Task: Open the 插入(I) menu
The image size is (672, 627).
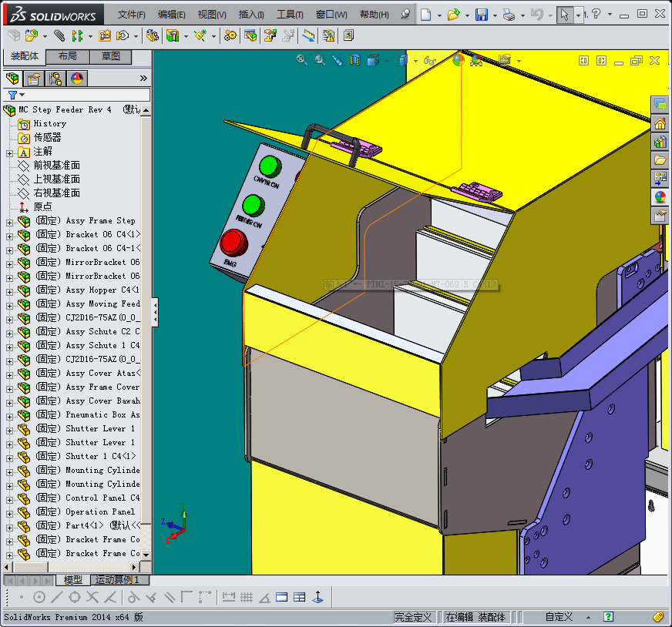Action: tap(251, 15)
